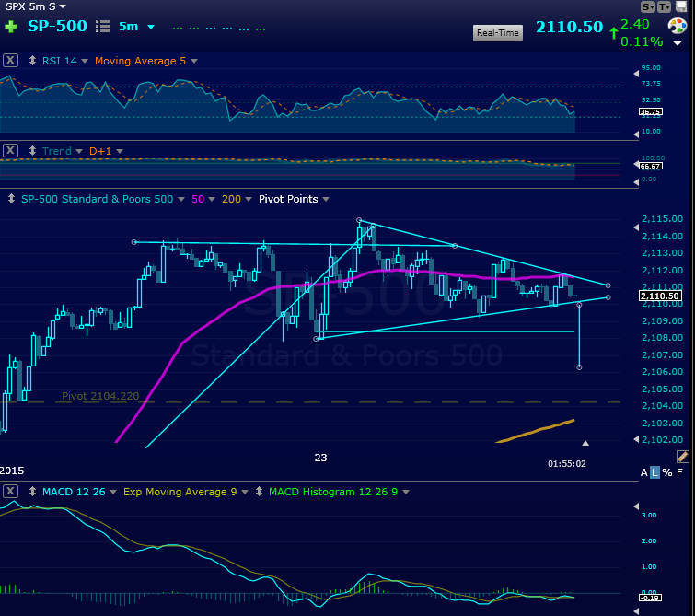The image size is (695, 616).
Task: Click the lower scale arrow of the Trend axis
Action: (636, 181)
